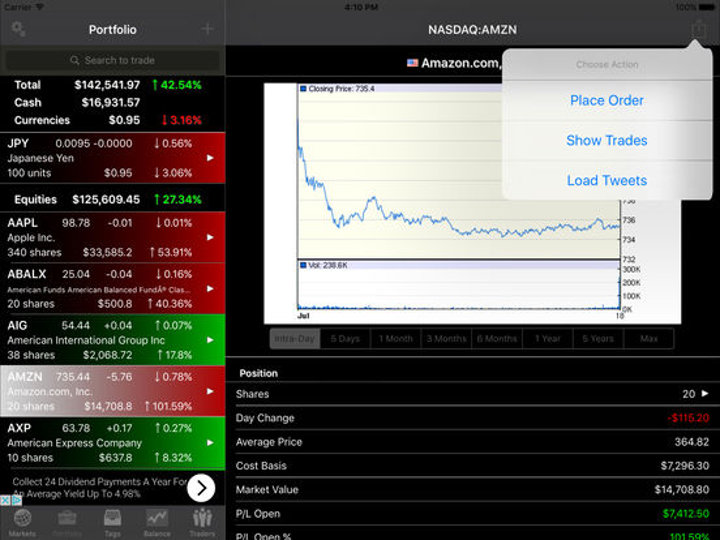Select the 6 Months chart range

pyautogui.click(x=497, y=339)
